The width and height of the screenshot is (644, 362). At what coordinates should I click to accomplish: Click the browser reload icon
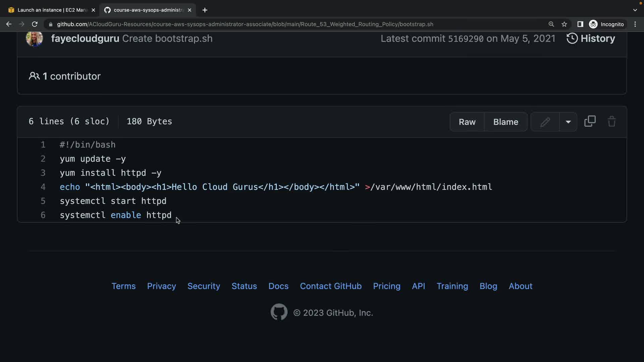point(35,24)
